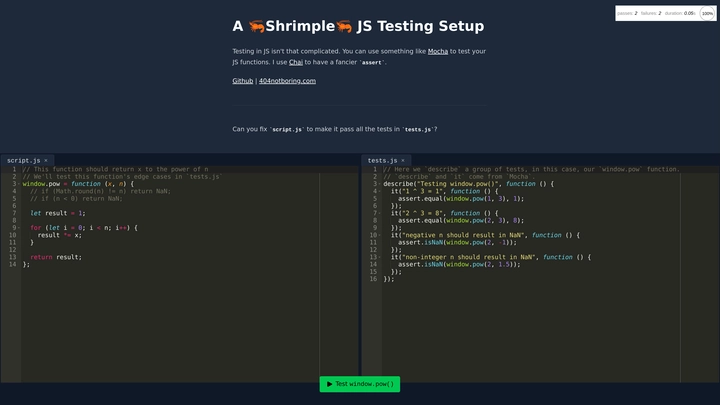This screenshot has height=405, width=720.
Task: Run tests with the Test window.pow() button
Action: pyautogui.click(x=360, y=384)
